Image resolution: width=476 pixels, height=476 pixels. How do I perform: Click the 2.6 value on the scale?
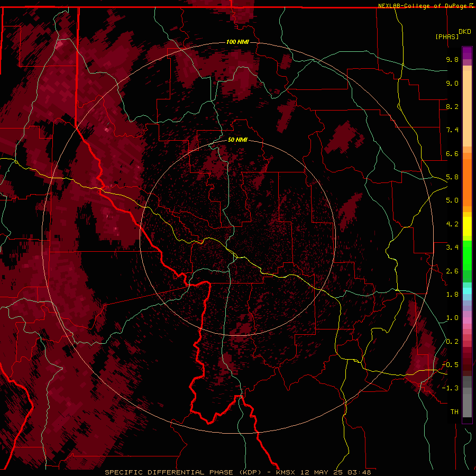click(452, 271)
